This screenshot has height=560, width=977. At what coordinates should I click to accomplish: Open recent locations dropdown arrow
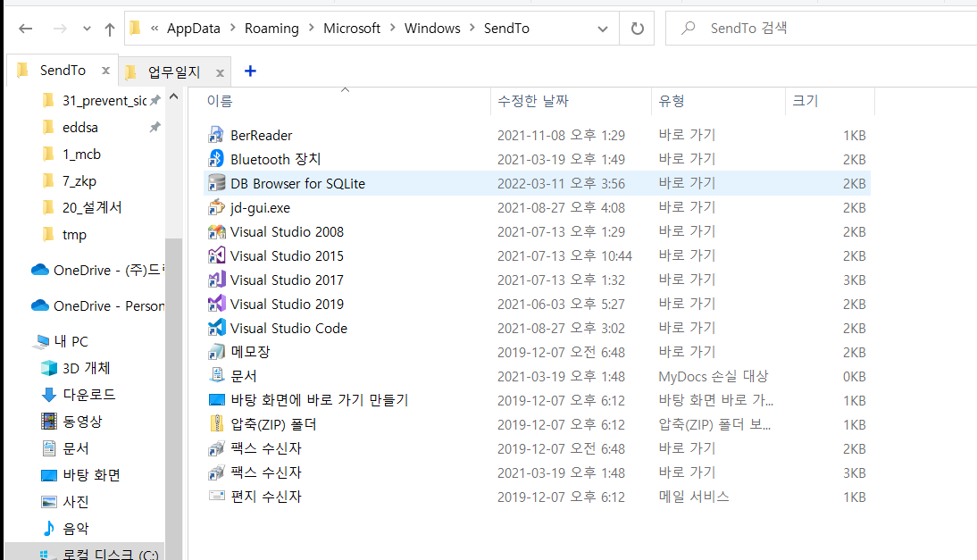tap(87, 29)
